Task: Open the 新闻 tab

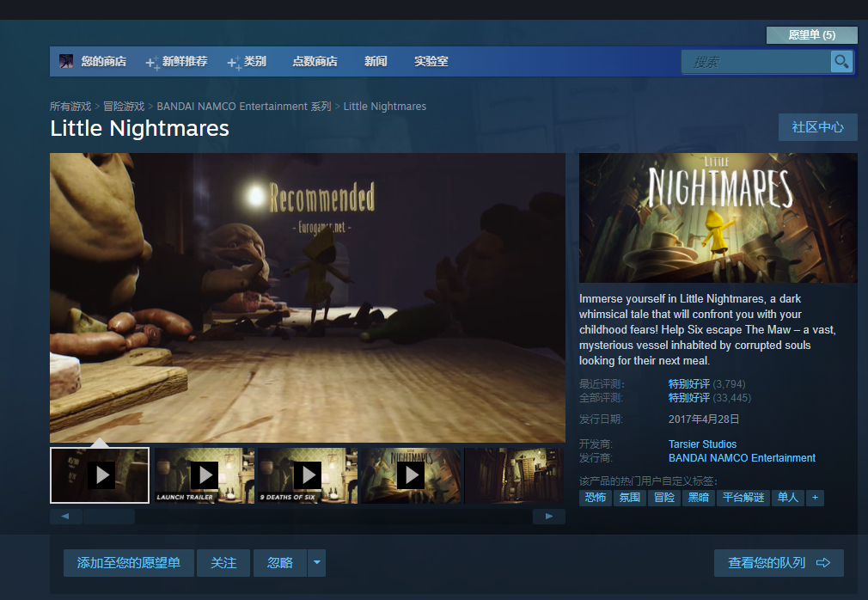Action: coord(376,61)
